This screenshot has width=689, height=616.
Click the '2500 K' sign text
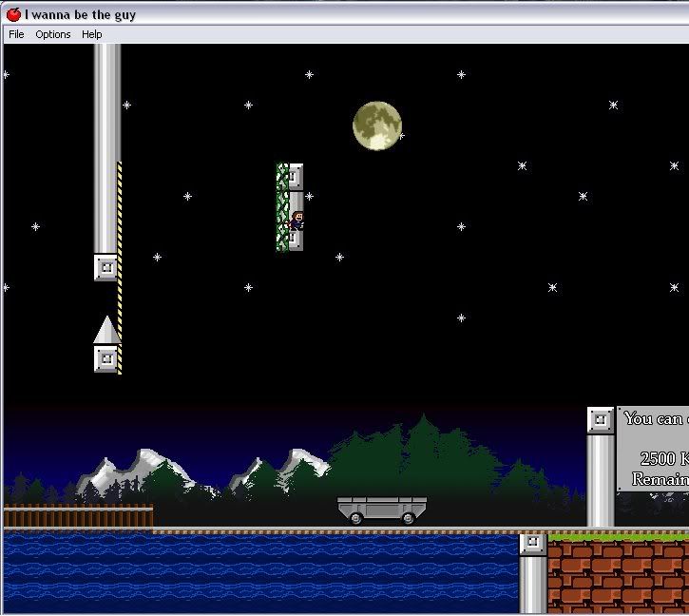click(663, 458)
